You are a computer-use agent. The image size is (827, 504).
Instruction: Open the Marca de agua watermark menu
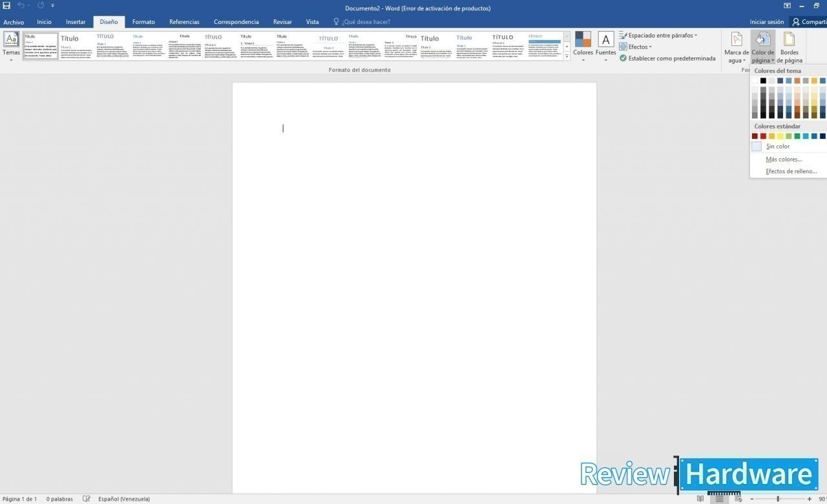coord(736,47)
